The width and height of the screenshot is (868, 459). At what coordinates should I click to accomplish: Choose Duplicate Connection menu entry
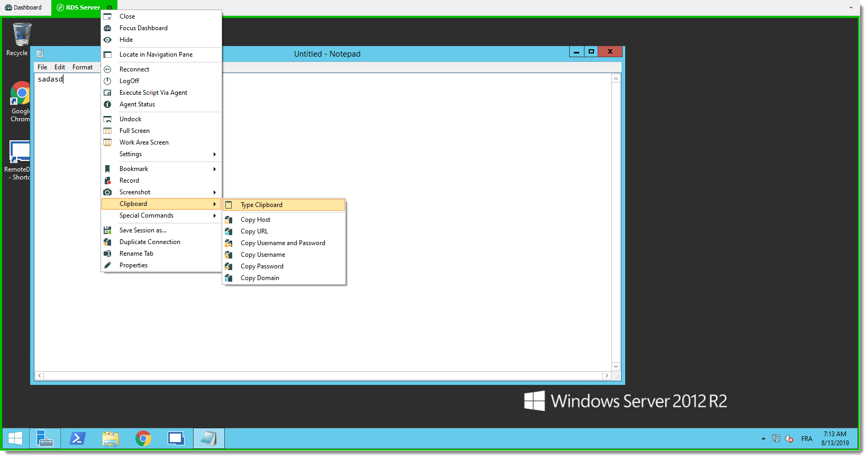161,242
